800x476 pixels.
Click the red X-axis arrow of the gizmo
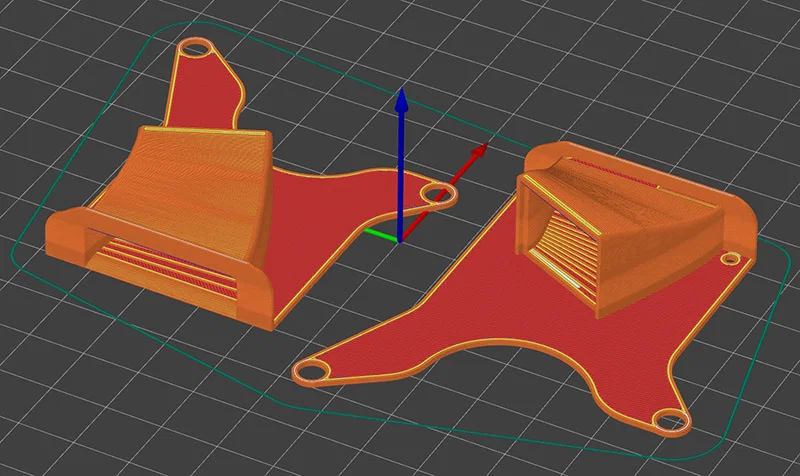(x=444, y=192)
